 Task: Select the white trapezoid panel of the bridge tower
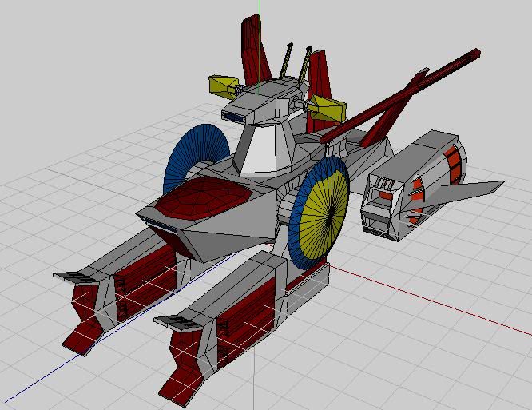pyautogui.click(x=260, y=149)
